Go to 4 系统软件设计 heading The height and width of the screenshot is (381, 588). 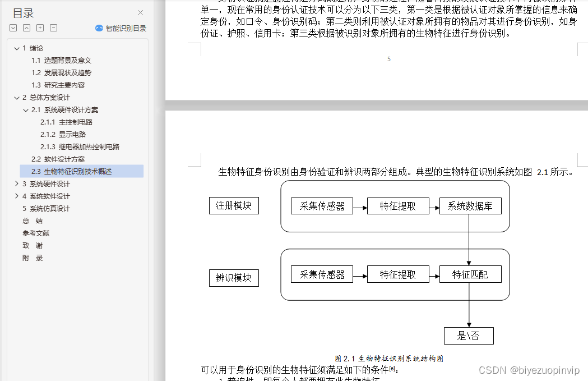[x=46, y=196]
